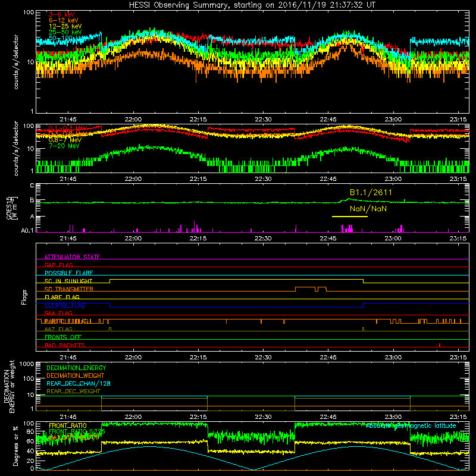Click the 22:45 tick label under the decimation panel
The image size is (476, 476).
click(328, 417)
